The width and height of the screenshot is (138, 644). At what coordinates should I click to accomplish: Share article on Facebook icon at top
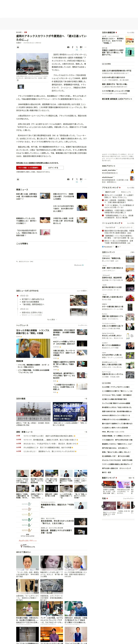click(x=73, y=47)
